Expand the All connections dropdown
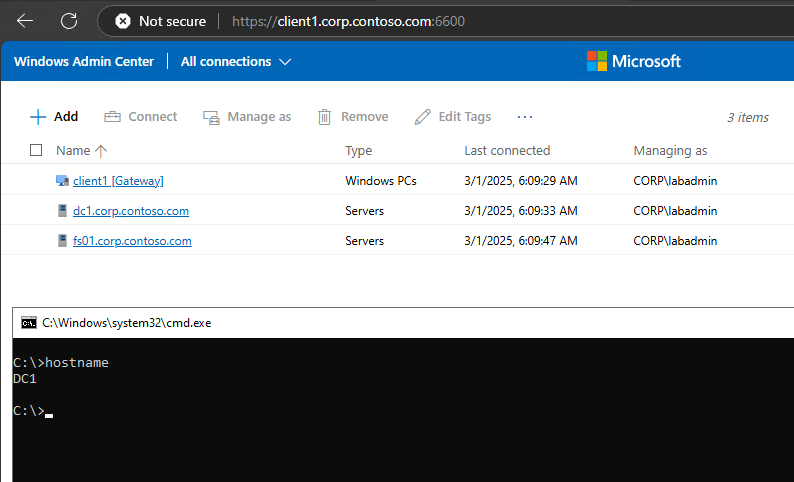Image resolution: width=794 pixels, height=482 pixels. pos(236,62)
